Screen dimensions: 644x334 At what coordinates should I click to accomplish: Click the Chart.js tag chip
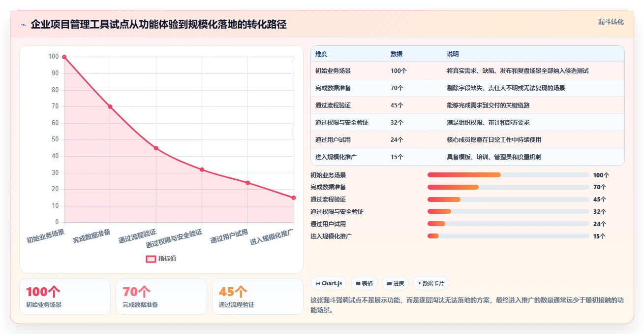tap(329, 283)
